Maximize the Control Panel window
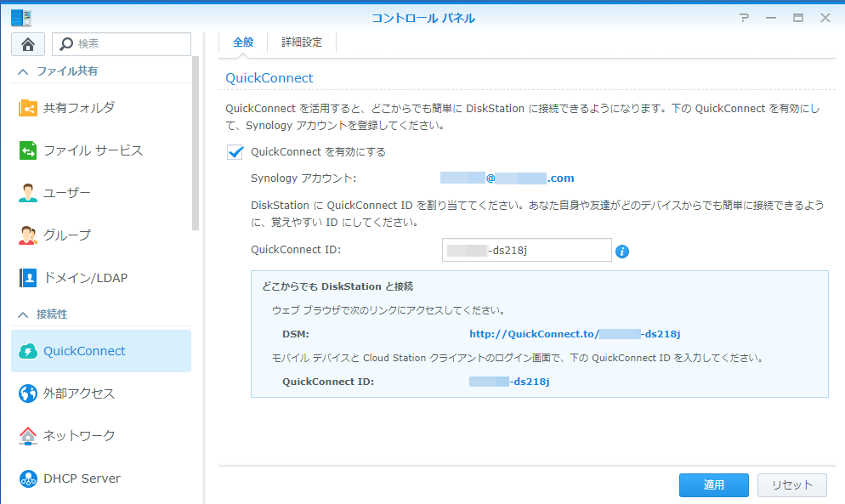 798,18
